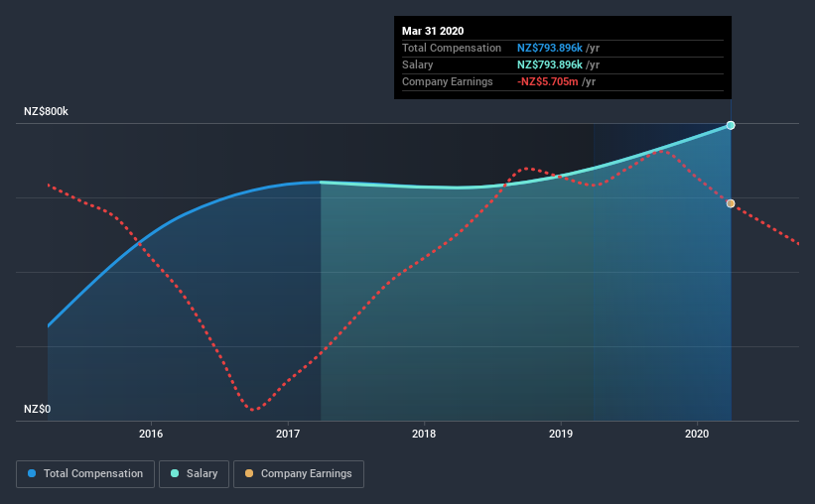Click the Company Earnings label in tooltip
Viewport: 815px width, 504px height.
tap(447, 81)
